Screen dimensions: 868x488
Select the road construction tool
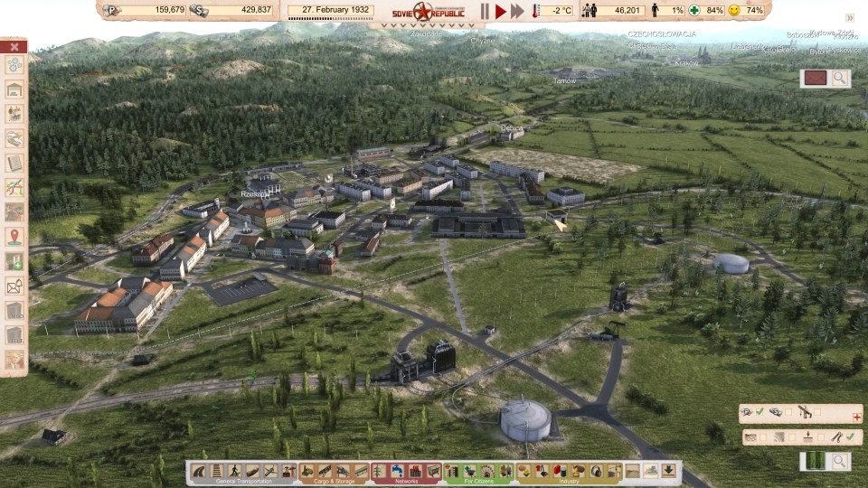pos(199,471)
